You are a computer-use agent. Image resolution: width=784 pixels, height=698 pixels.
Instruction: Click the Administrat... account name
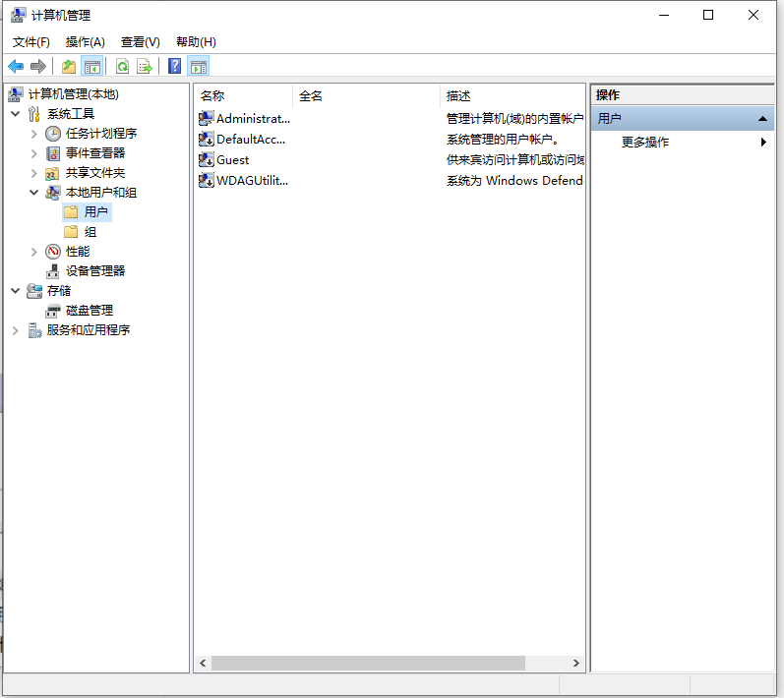[x=253, y=118]
